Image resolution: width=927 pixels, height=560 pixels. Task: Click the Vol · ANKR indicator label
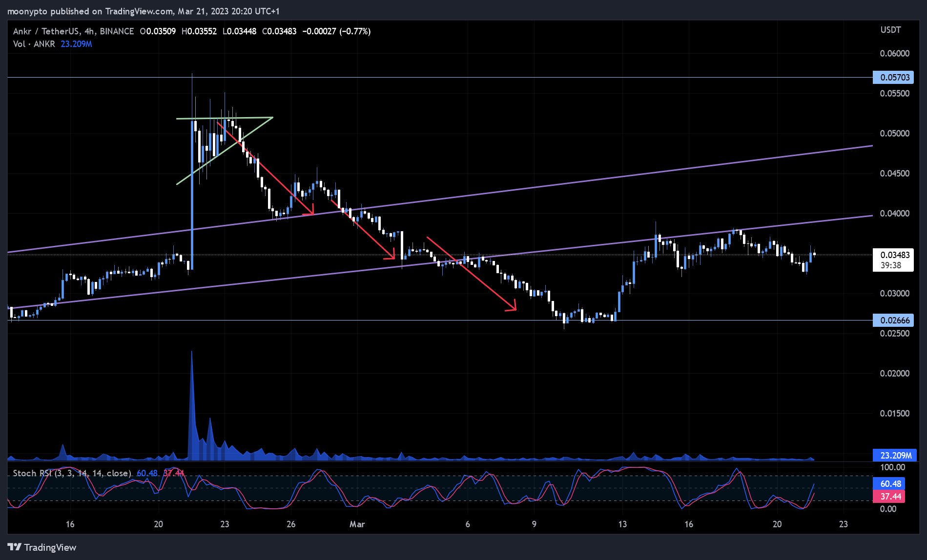click(x=34, y=44)
